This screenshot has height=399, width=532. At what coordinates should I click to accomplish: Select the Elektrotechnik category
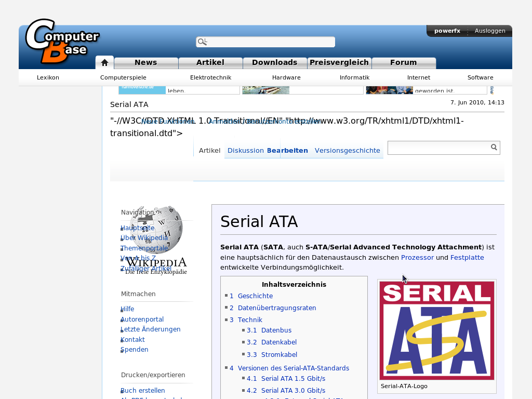pos(211,78)
